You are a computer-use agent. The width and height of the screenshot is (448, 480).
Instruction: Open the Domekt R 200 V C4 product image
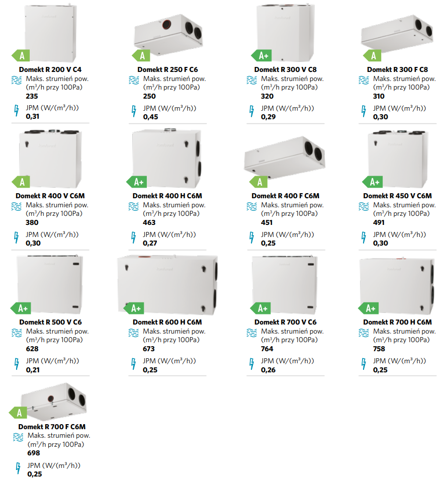(x=50, y=33)
